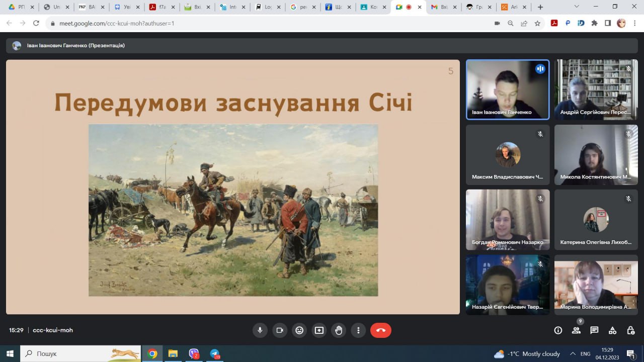Image resolution: width=644 pixels, height=362 pixels.
Task: Select Іван Іванович Ганченко's video tile
Action: [x=507, y=89]
